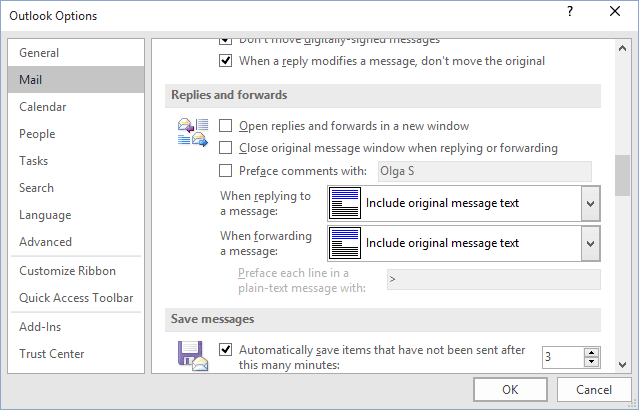Toggle the 'Preface comments with' checkbox
The image size is (639, 410).
click(225, 170)
